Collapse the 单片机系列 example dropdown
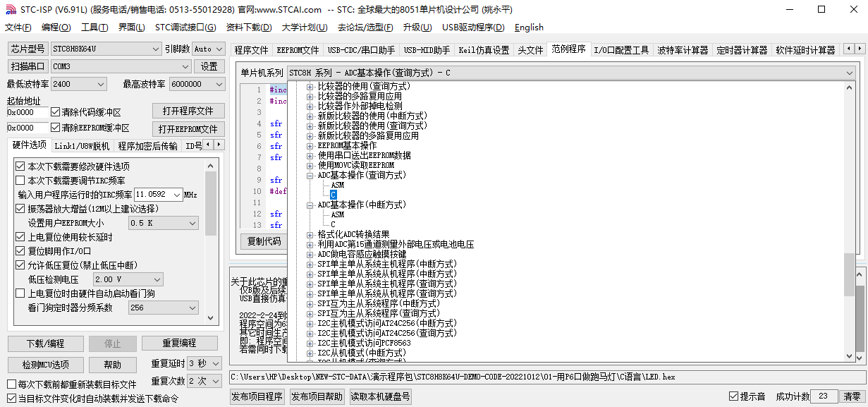 (849, 73)
